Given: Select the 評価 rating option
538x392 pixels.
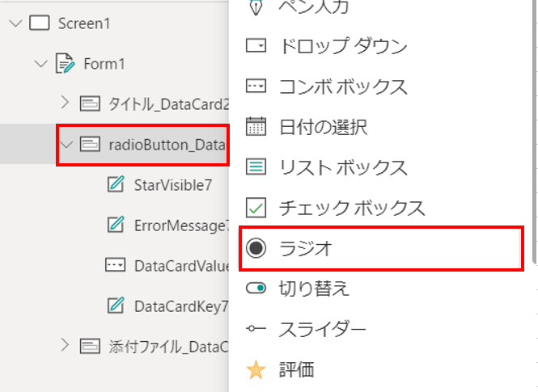Looking at the screenshot, I should [x=296, y=370].
